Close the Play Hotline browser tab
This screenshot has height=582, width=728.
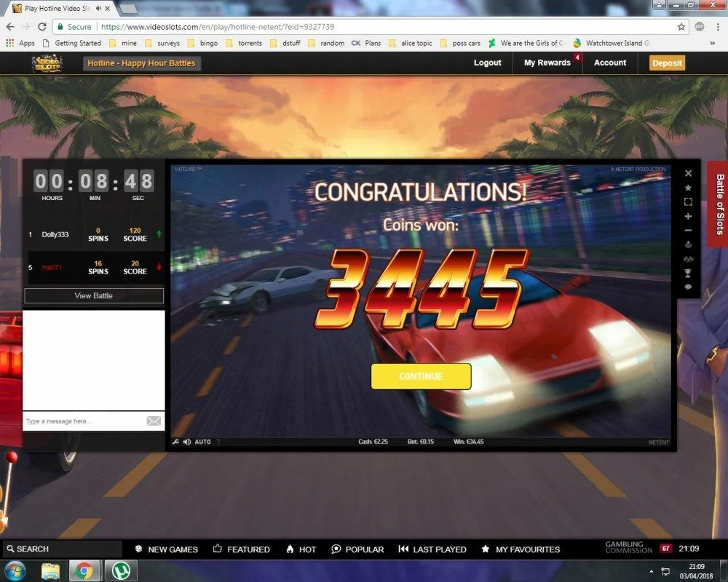point(108,8)
